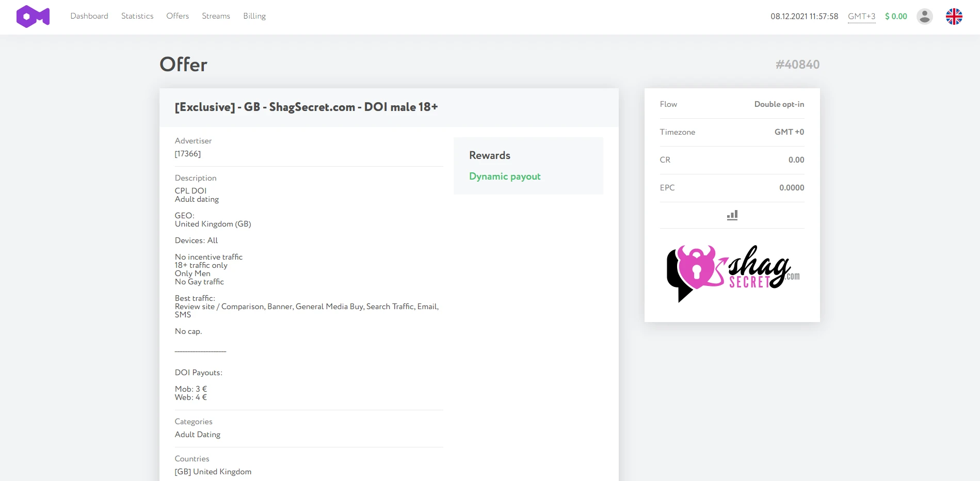Image resolution: width=980 pixels, height=481 pixels.
Task: Click the CR value 0.00
Action: pyautogui.click(x=796, y=160)
